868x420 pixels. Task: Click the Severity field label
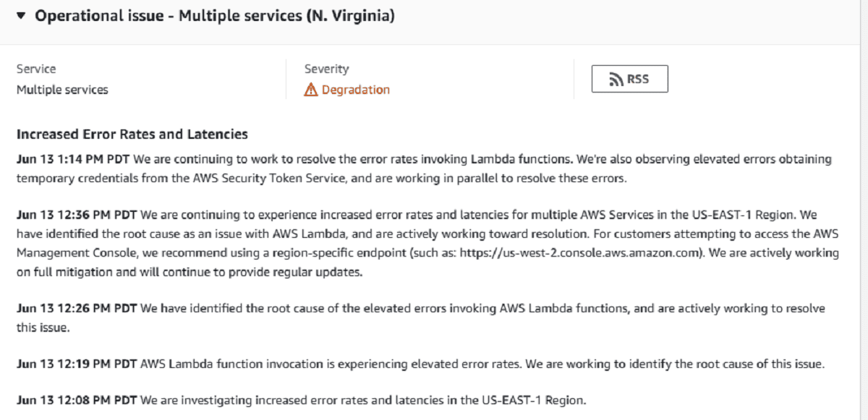pyautogui.click(x=326, y=69)
